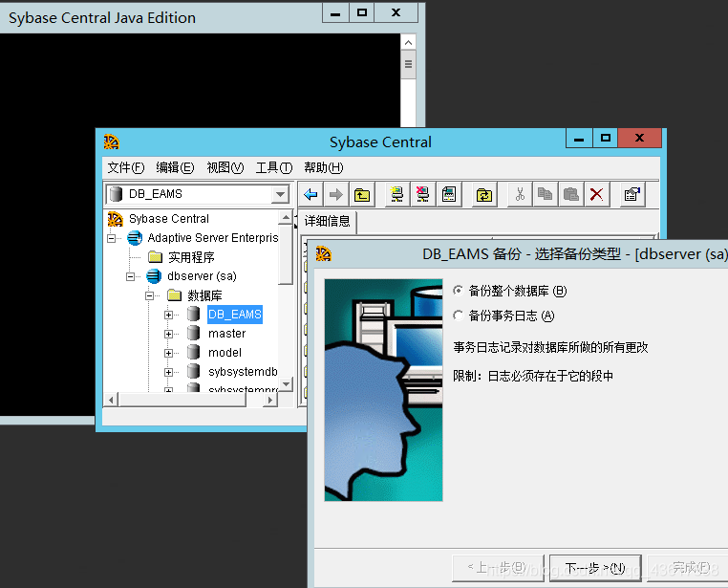Viewport: 728px width, 588px height.
Task: Collapse the Adaptive Server Enterprise tree node
Action: [x=112, y=238]
